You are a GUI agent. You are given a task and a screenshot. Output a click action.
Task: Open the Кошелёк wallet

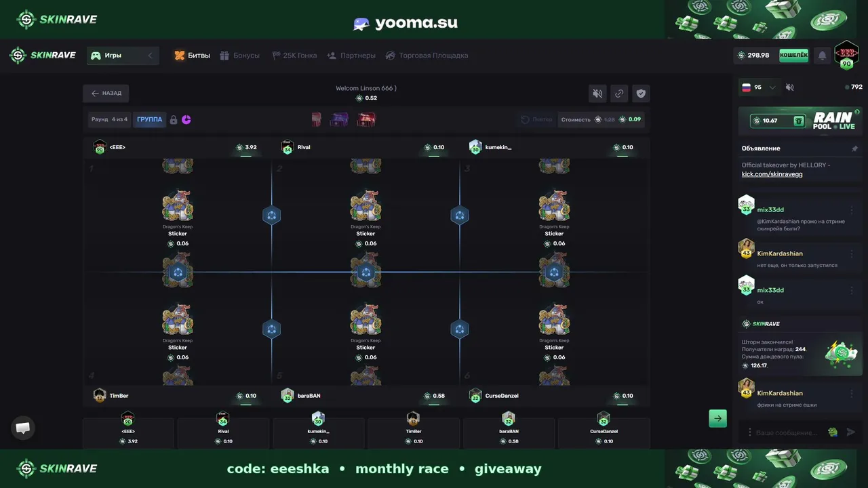coord(793,56)
